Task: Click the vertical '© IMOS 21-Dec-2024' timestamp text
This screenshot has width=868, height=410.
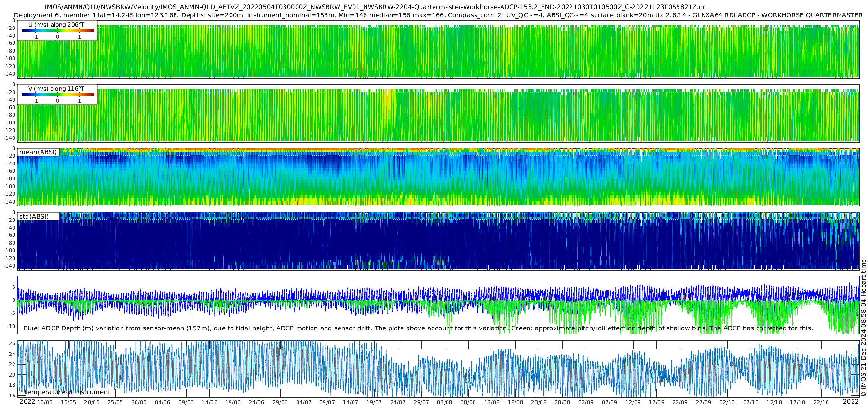Action: 864,328
